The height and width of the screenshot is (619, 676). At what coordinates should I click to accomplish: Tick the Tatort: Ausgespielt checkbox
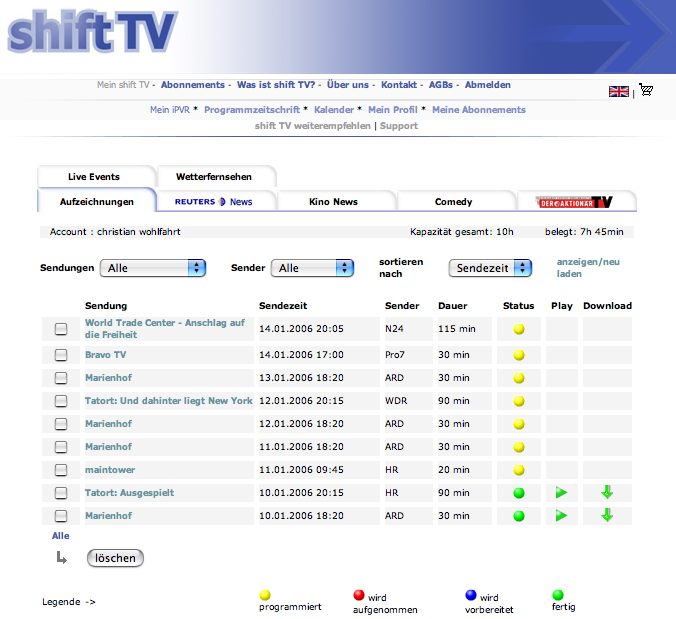[x=61, y=493]
